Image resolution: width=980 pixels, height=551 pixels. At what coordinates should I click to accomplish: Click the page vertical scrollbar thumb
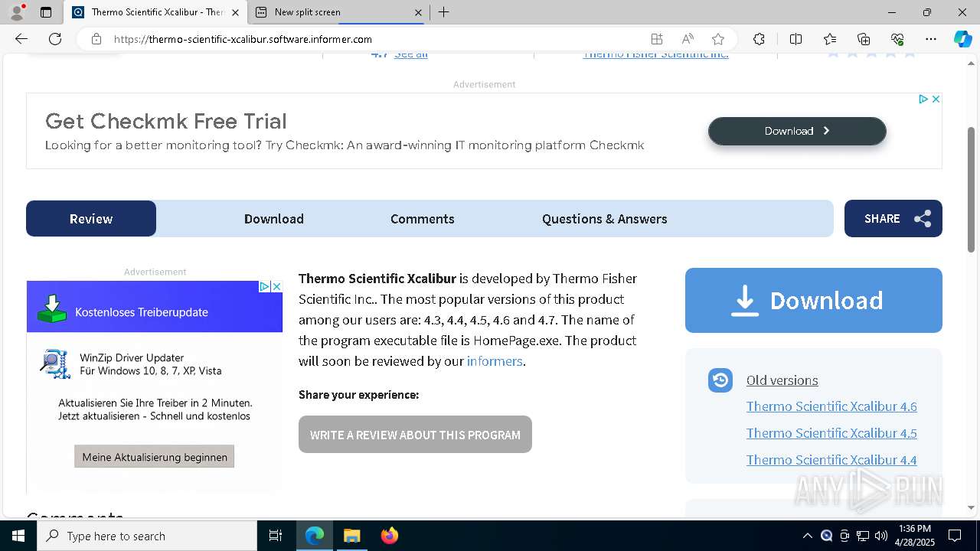[972, 189]
